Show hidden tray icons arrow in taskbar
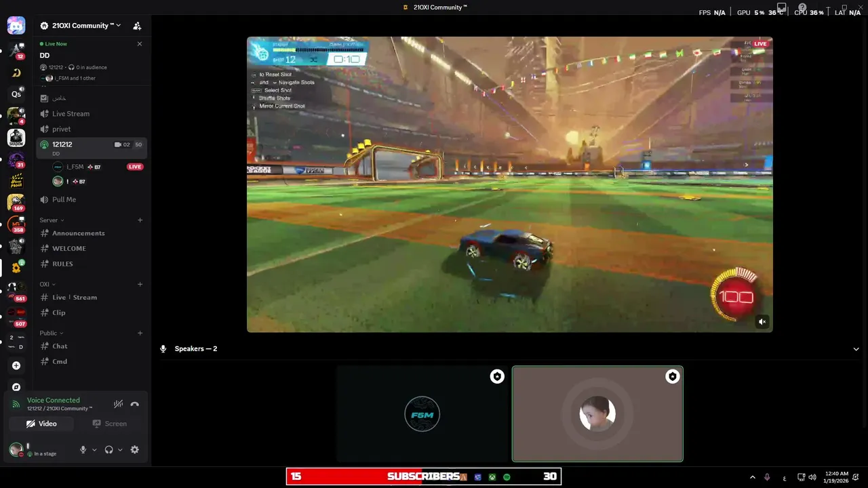868x488 pixels. click(752, 477)
